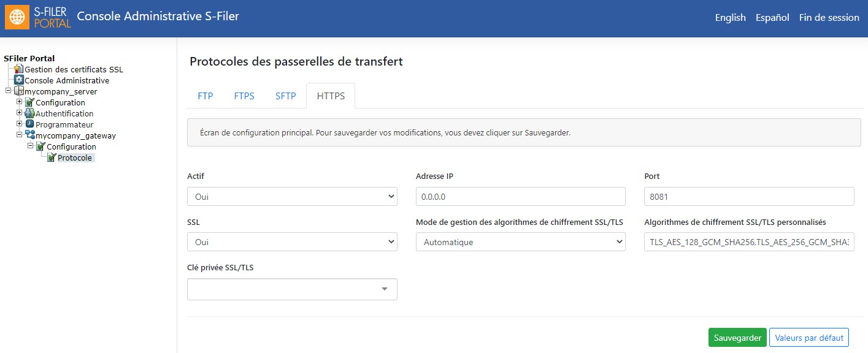Click the mycompany_server server icon
868x353 pixels.
(19, 91)
